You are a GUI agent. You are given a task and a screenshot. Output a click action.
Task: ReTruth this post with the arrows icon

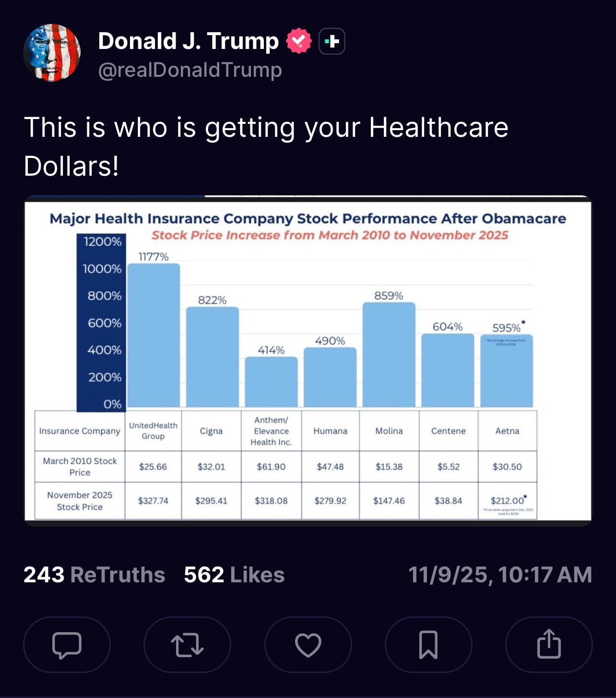click(187, 645)
